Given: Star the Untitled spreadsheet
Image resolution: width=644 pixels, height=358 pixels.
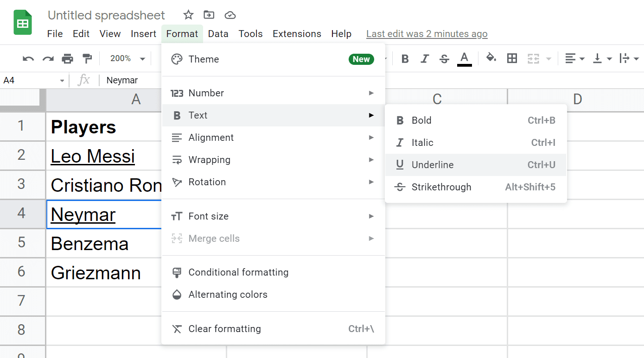Looking at the screenshot, I should coord(188,15).
